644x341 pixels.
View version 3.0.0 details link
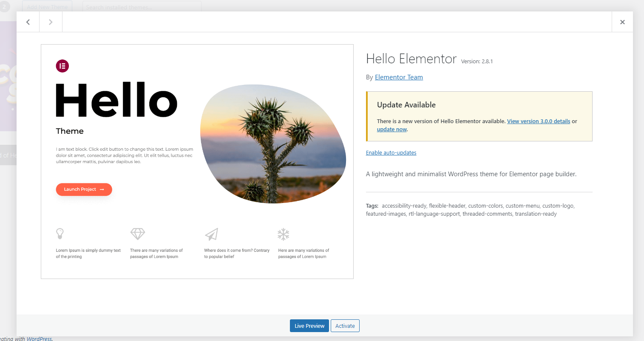tap(539, 121)
